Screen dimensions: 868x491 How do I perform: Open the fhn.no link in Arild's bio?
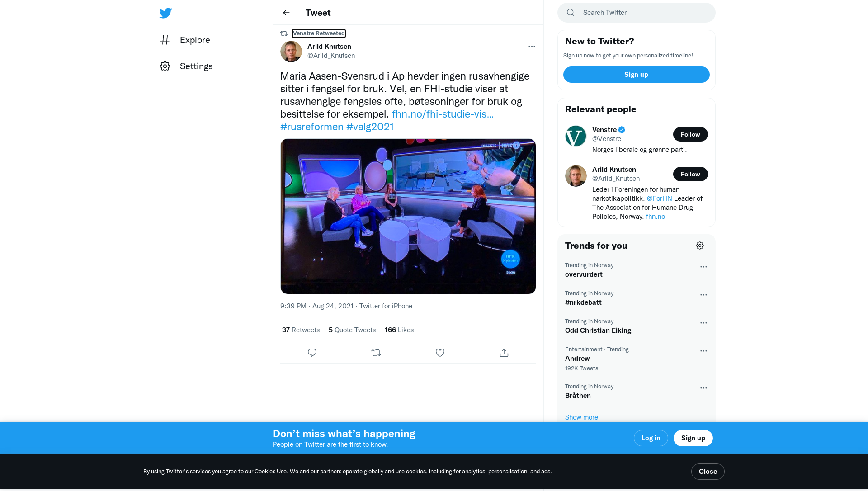[656, 217]
